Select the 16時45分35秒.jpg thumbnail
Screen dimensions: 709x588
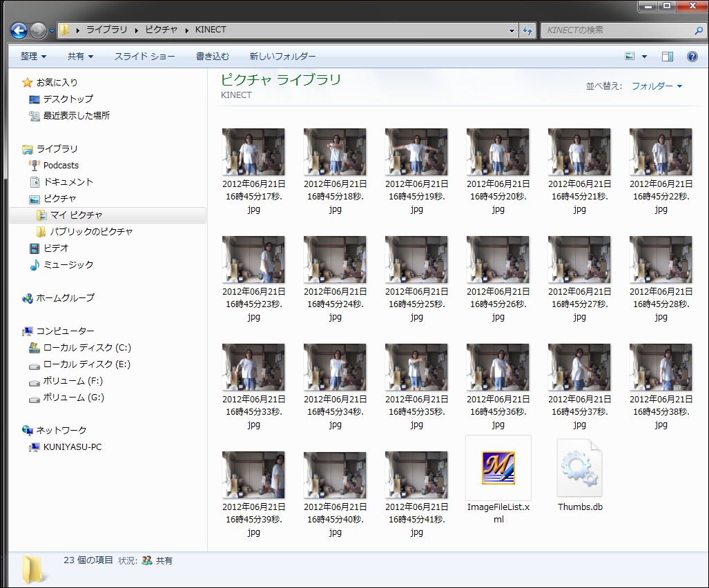point(416,367)
